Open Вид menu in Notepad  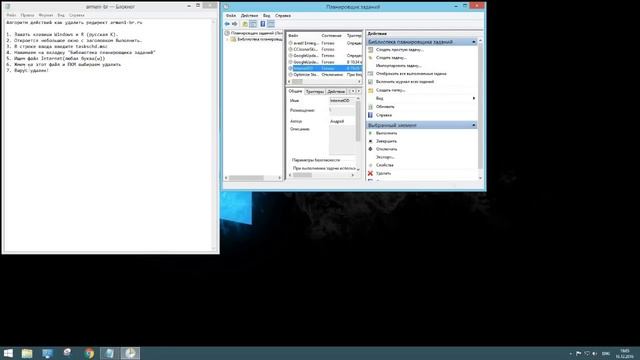point(61,15)
